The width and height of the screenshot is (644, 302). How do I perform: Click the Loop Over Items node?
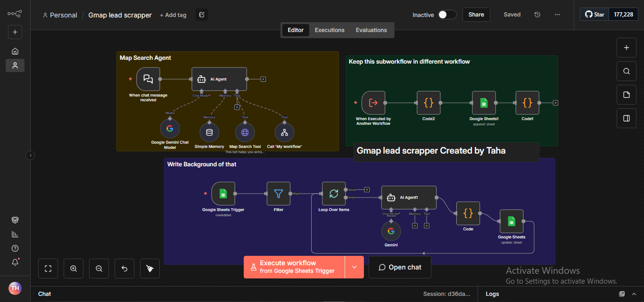334,194
